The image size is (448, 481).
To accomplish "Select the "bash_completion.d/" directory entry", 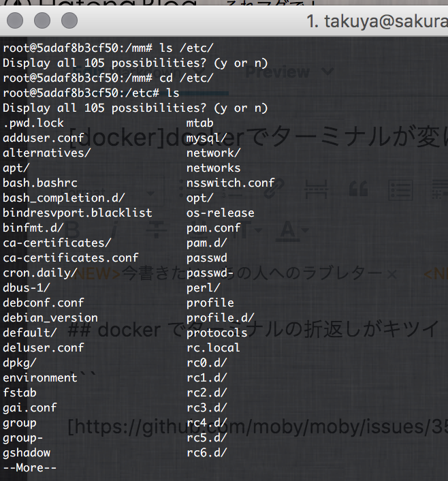I will [64, 198].
